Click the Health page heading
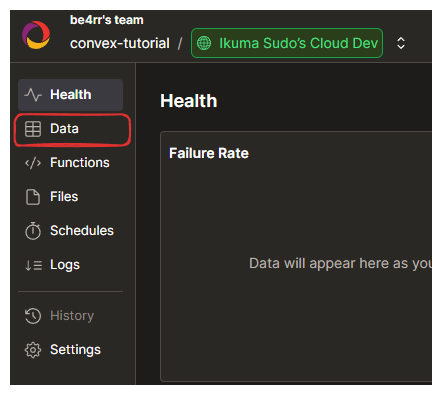This screenshot has height=395, width=442. tap(189, 101)
